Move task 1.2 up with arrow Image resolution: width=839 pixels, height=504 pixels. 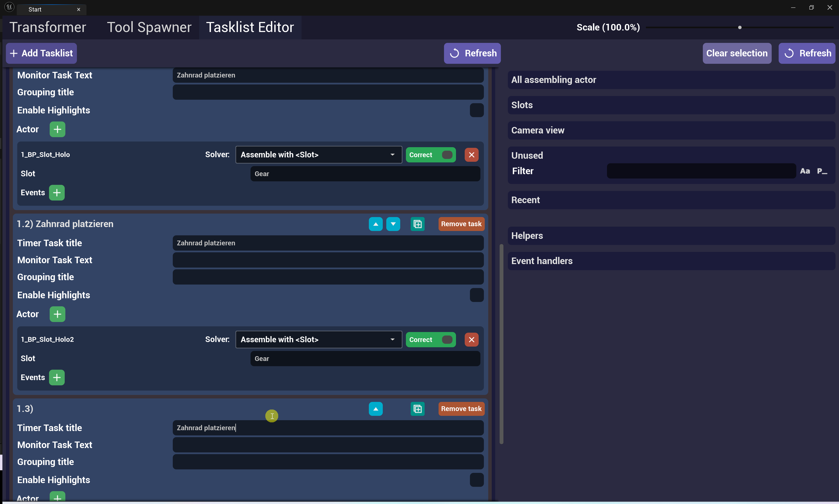tap(376, 224)
